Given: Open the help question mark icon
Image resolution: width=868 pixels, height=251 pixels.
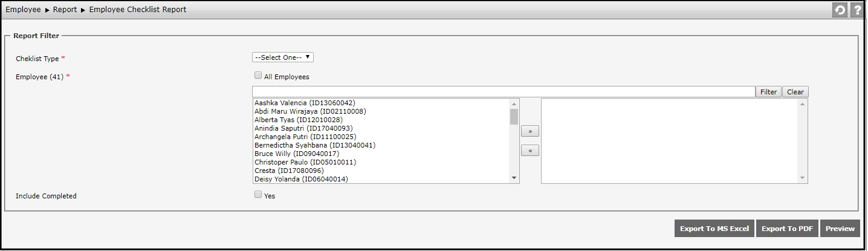Looking at the screenshot, I should (x=857, y=10).
